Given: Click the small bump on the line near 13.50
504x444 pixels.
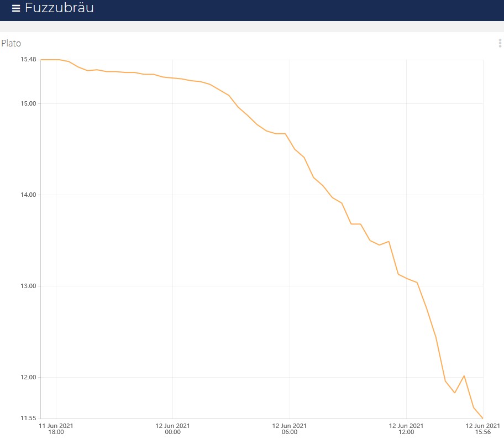Looking at the screenshot, I should pos(389,242).
